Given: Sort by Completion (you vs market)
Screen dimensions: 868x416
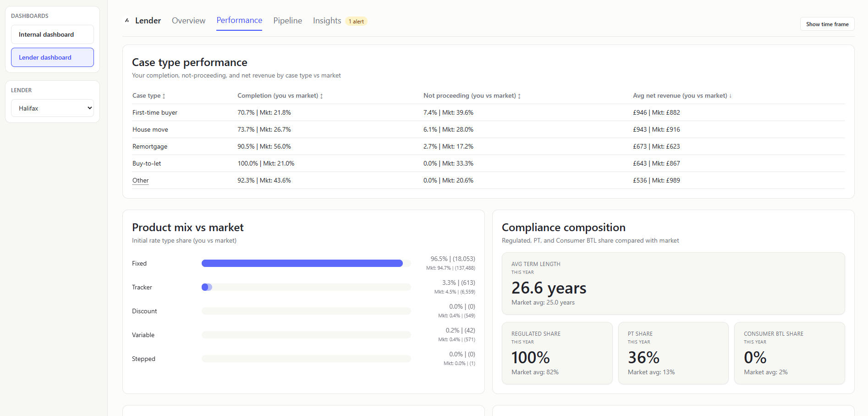Looking at the screenshot, I should point(321,96).
